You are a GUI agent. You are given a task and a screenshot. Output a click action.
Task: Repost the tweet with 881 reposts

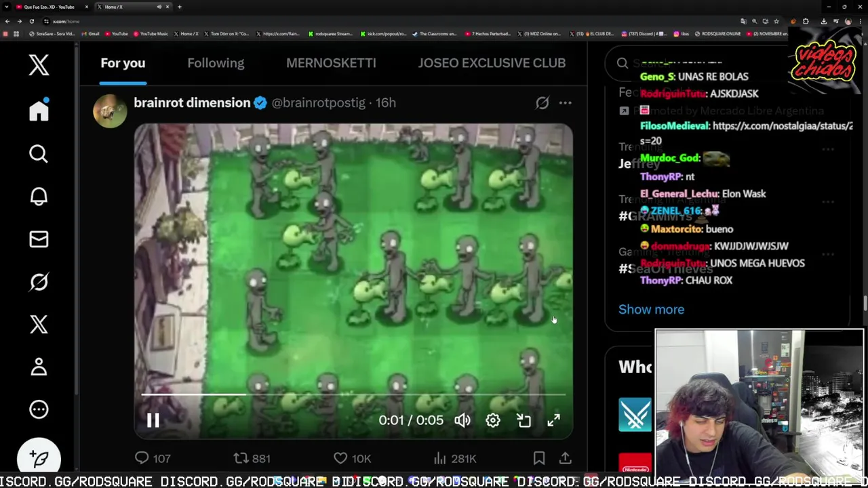coord(252,459)
